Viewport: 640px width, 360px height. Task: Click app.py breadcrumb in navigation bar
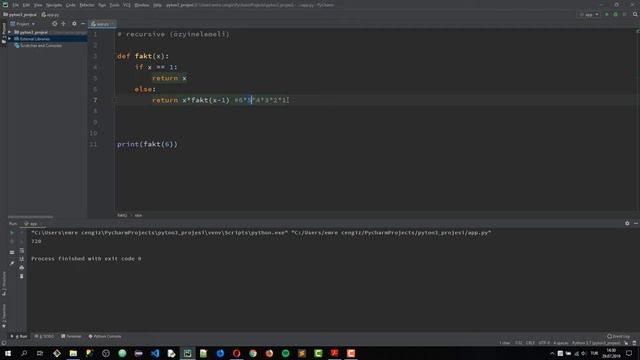pyautogui.click(x=51, y=15)
